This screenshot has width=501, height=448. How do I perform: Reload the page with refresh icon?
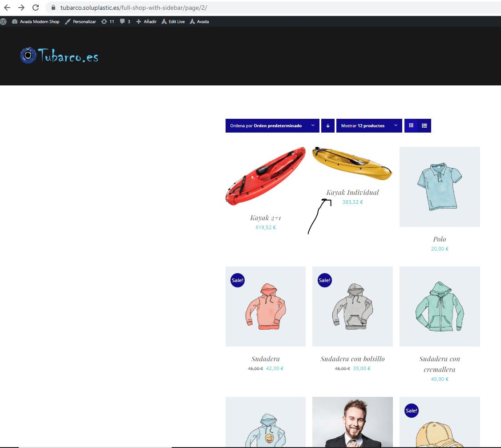pos(36,8)
